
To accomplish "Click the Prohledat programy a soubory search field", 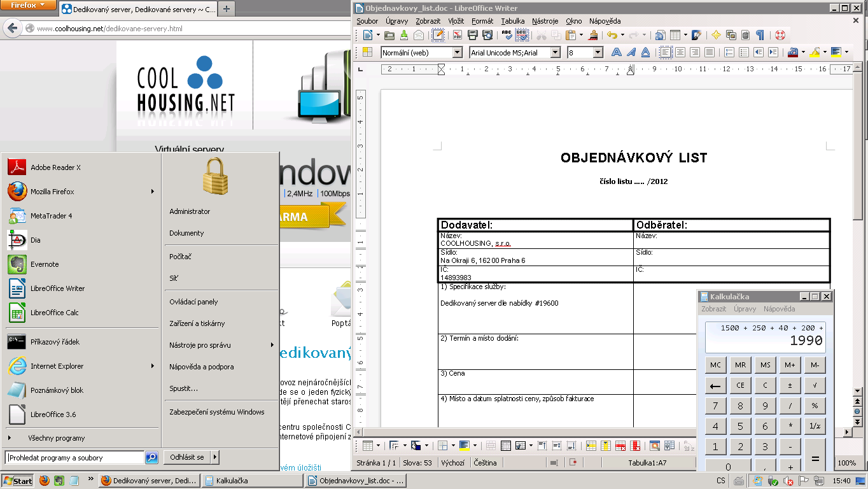I will (x=74, y=457).
